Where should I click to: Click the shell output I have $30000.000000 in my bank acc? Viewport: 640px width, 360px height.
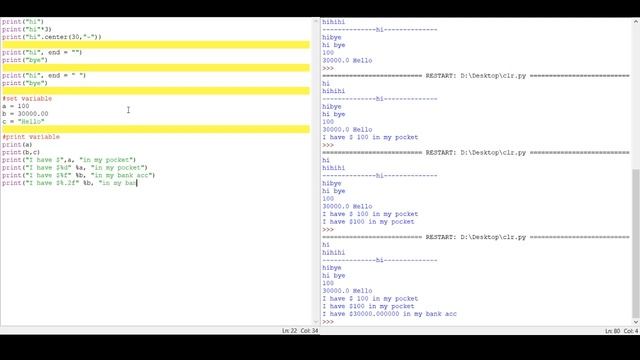coord(389,314)
